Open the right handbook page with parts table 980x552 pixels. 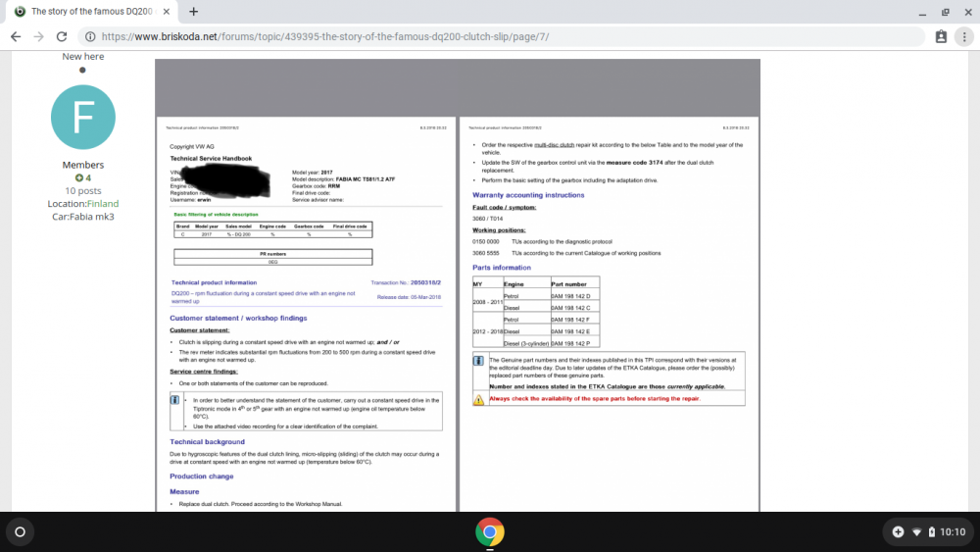[x=609, y=314]
